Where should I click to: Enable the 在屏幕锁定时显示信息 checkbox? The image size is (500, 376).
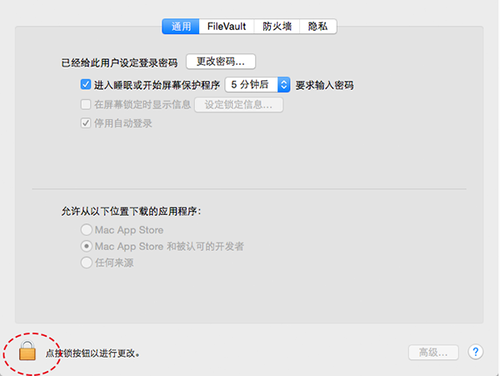[86, 104]
